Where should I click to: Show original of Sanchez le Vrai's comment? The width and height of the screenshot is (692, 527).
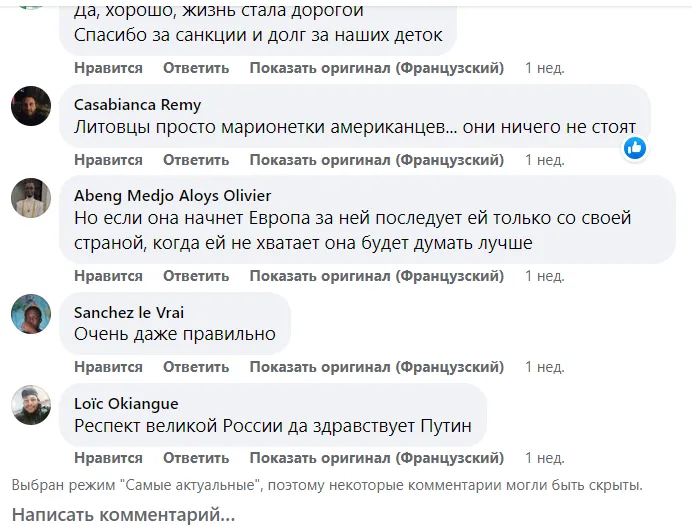click(375, 367)
